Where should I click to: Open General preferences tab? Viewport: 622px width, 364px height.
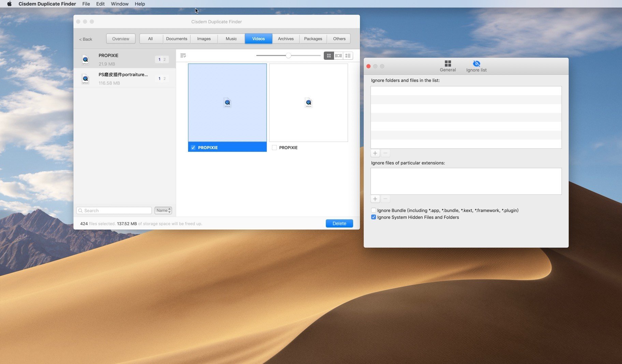point(448,66)
